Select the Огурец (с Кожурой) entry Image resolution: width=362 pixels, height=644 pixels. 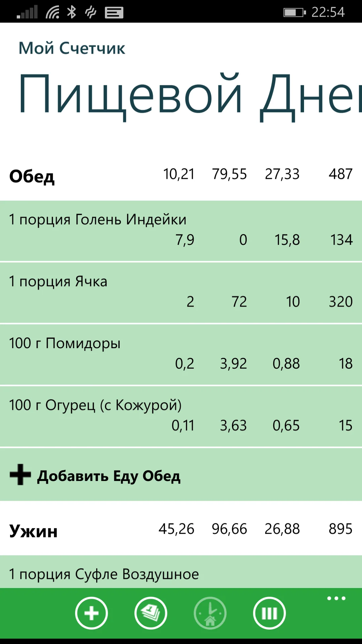point(181,416)
